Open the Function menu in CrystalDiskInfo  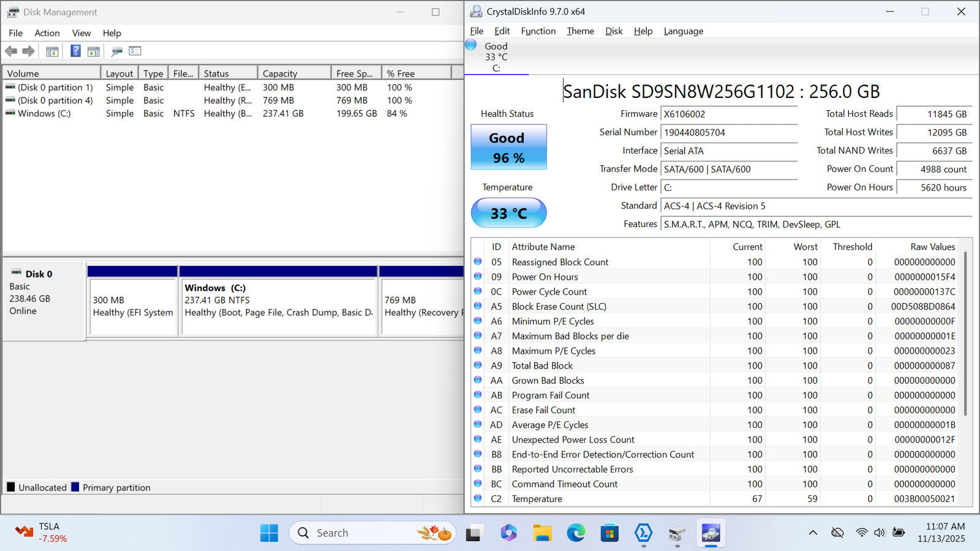point(538,31)
